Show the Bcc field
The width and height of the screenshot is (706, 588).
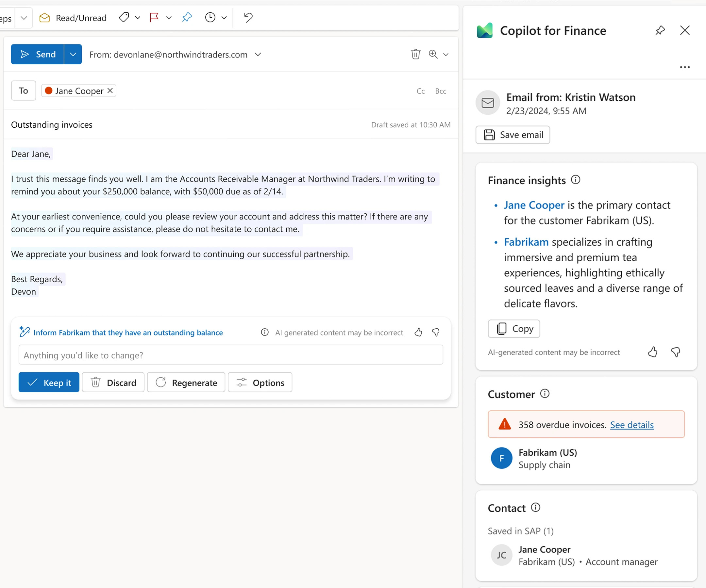(440, 91)
